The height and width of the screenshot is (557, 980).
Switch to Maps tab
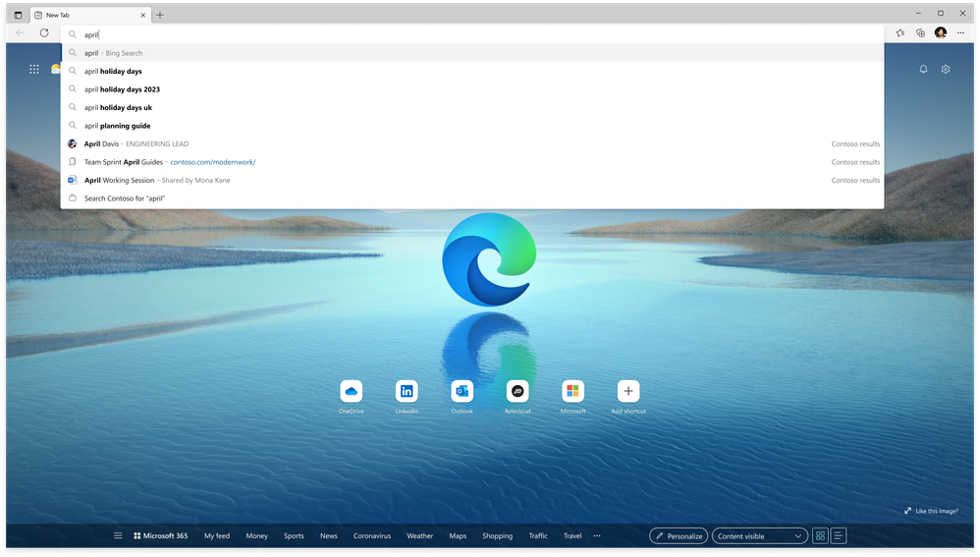tap(458, 535)
